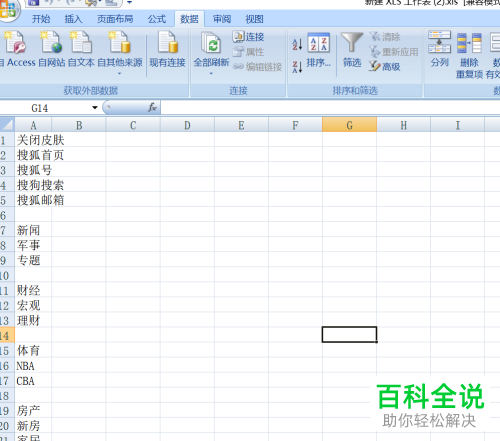Sort descending Z to A
The height and width of the screenshot is (441, 500).
[x=297, y=67]
